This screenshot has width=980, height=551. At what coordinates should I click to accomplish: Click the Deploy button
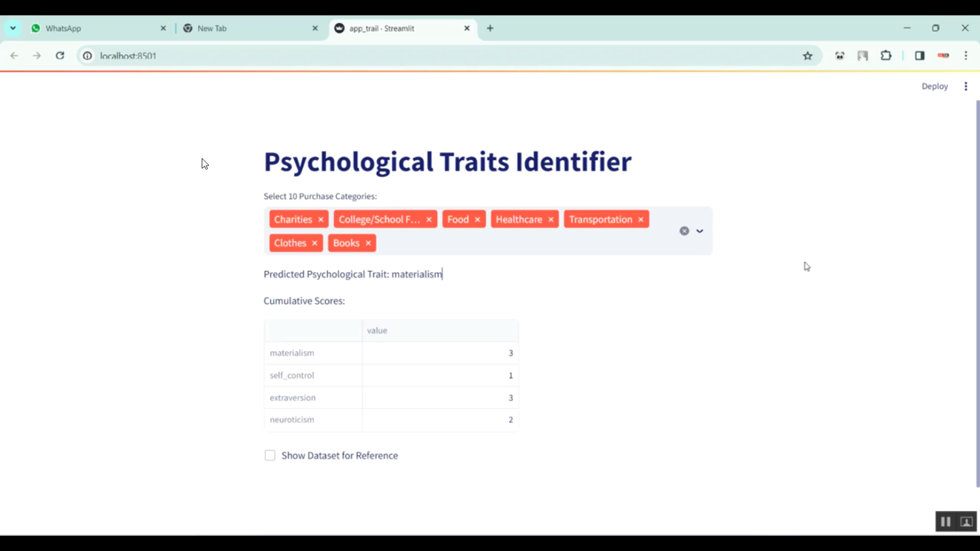pyautogui.click(x=934, y=86)
